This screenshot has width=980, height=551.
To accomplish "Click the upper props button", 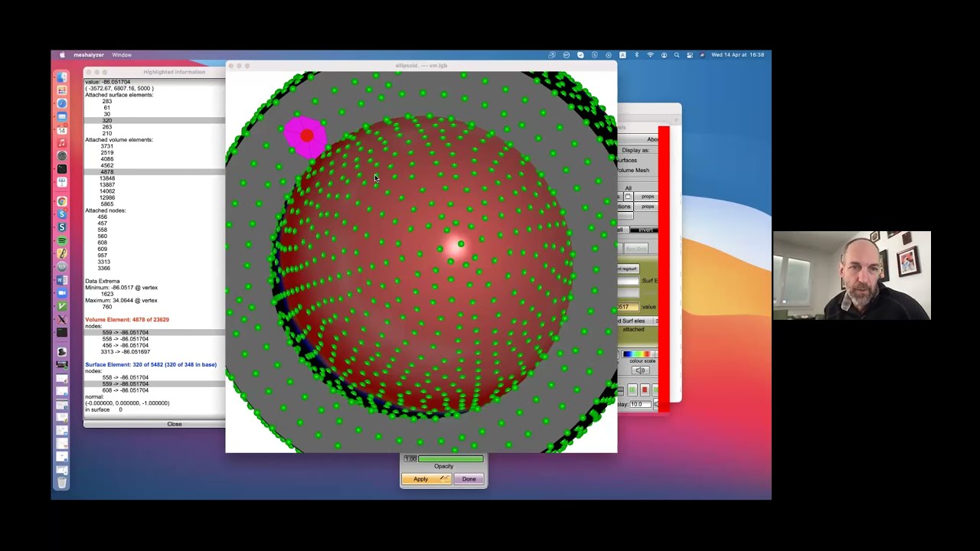I will 648,197.
